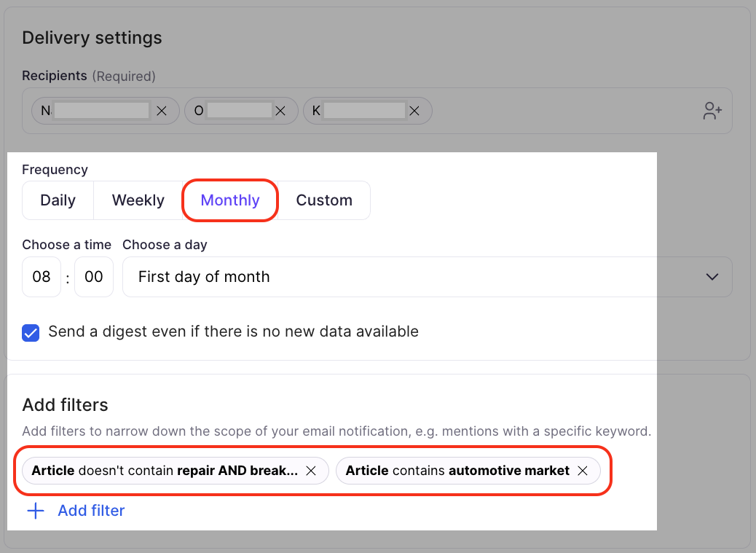The height and width of the screenshot is (553, 756).
Task: Click the hour field showing 08
Action: pos(42,277)
